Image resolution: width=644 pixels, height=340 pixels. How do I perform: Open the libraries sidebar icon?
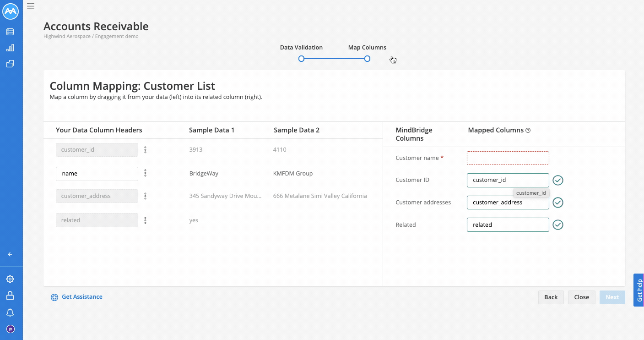point(10,64)
